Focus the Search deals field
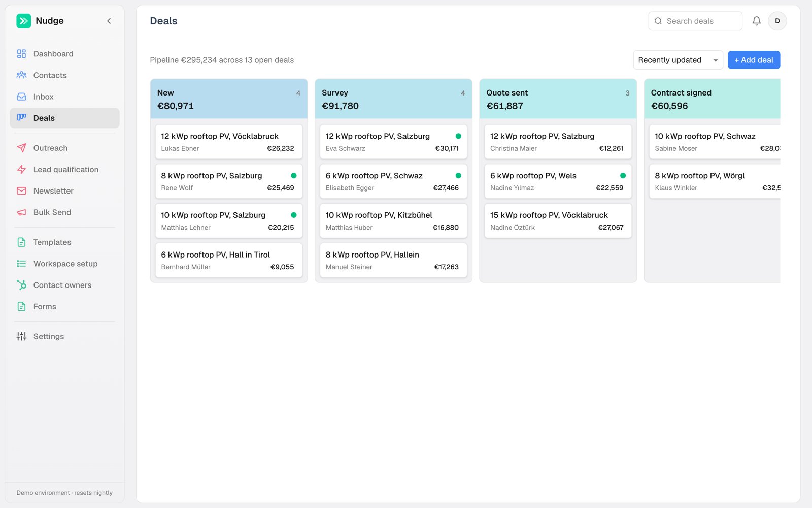812x508 pixels. pyautogui.click(x=695, y=21)
